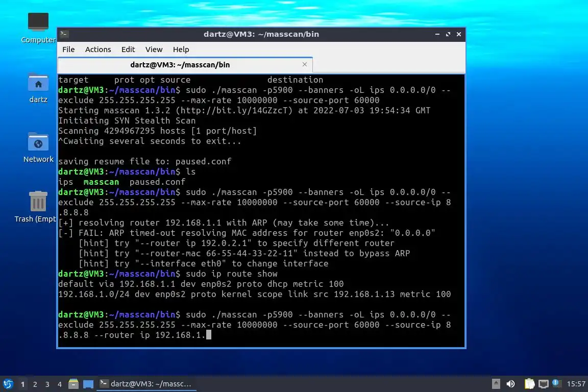The width and height of the screenshot is (588, 392).
Task: Open the Edit menu
Action: 128,50
